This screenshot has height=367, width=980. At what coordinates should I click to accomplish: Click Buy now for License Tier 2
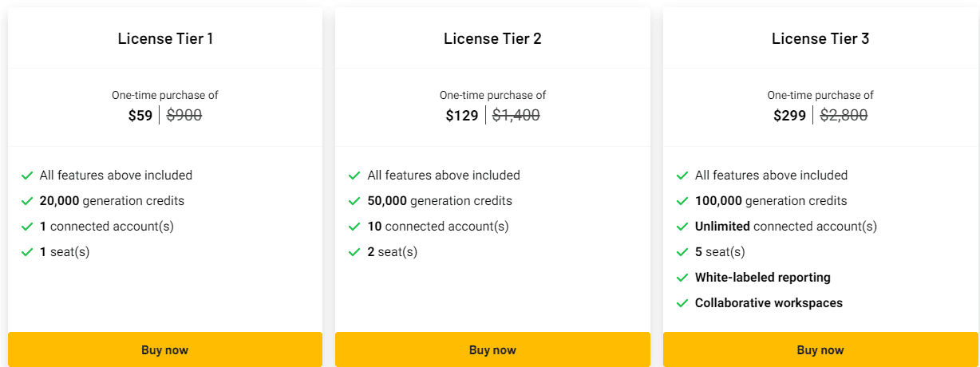click(492, 349)
